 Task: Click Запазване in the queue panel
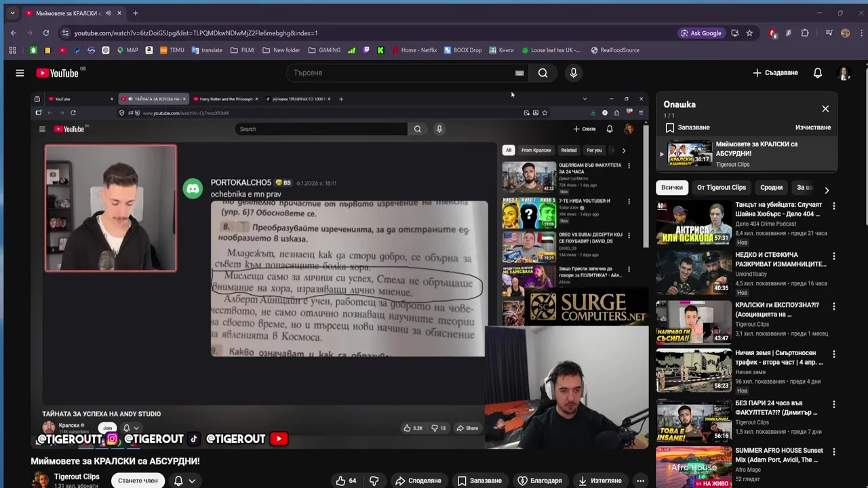coord(688,127)
